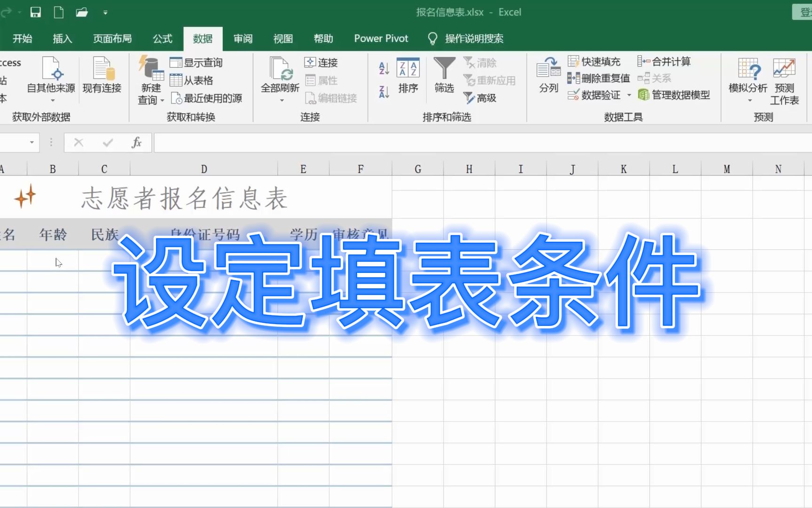Click 快速填充 button

coord(594,62)
